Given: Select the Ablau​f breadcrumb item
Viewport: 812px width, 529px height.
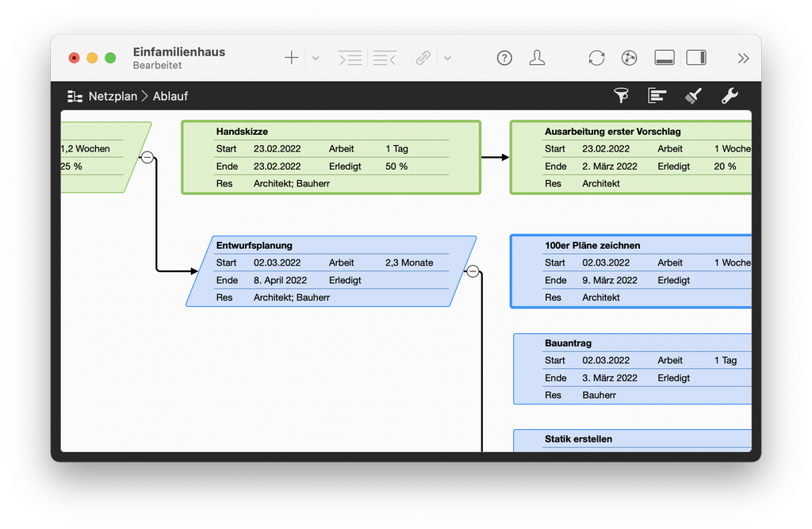Looking at the screenshot, I should coord(170,97).
